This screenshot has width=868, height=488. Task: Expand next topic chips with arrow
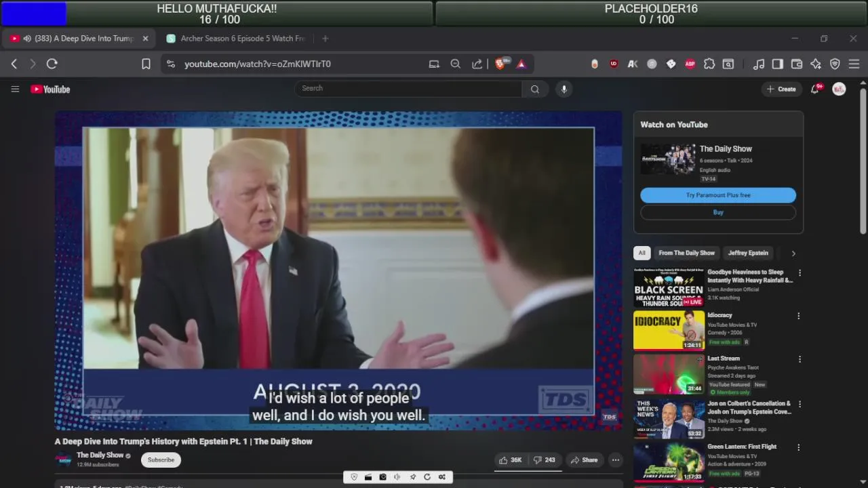[x=793, y=253]
